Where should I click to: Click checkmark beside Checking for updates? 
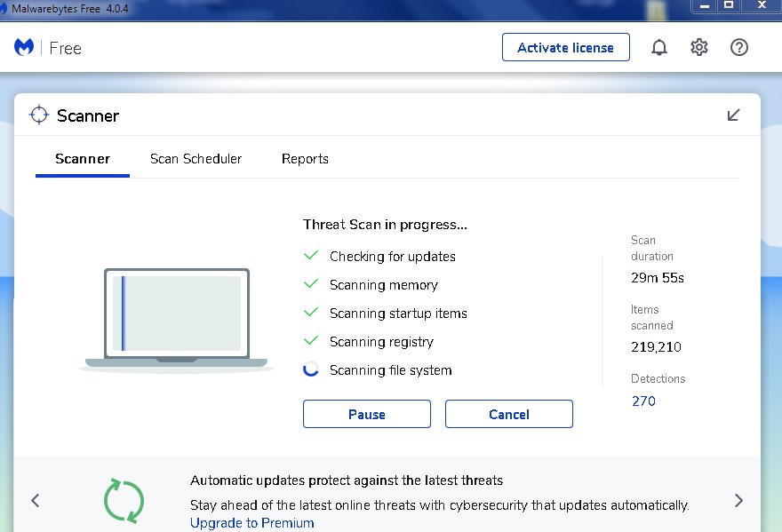coord(311,256)
